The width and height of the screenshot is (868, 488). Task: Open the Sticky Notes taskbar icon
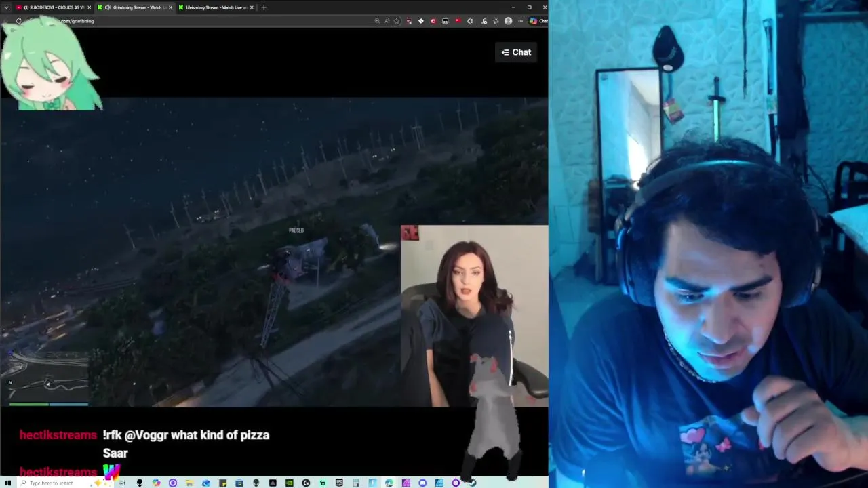point(222,483)
